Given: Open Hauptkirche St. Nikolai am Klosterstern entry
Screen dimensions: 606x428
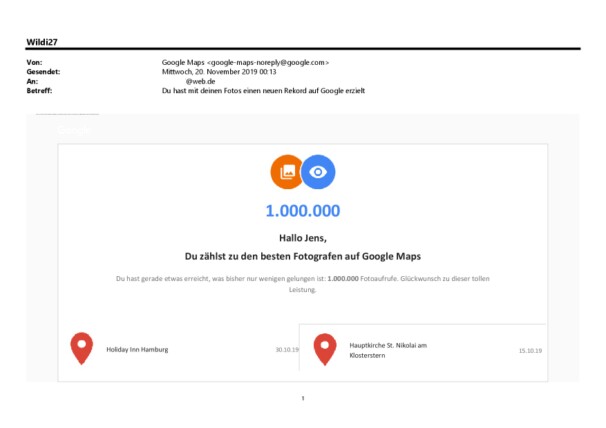Looking at the screenshot, I should tap(389, 350).
